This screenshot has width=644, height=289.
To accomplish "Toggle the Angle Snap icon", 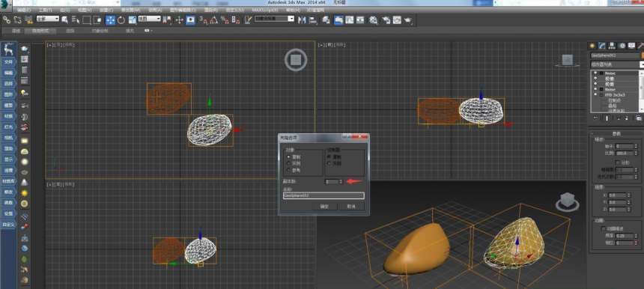I will point(214,19).
